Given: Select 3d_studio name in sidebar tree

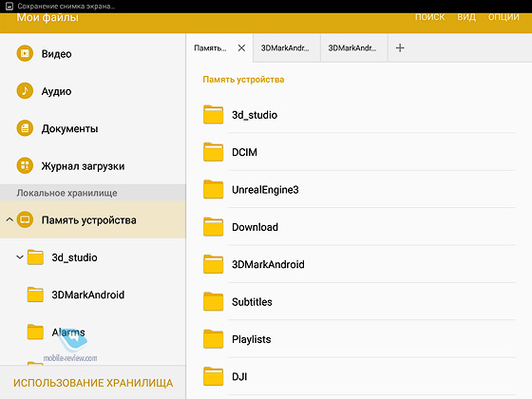Looking at the screenshot, I should pyautogui.click(x=74, y=257).
